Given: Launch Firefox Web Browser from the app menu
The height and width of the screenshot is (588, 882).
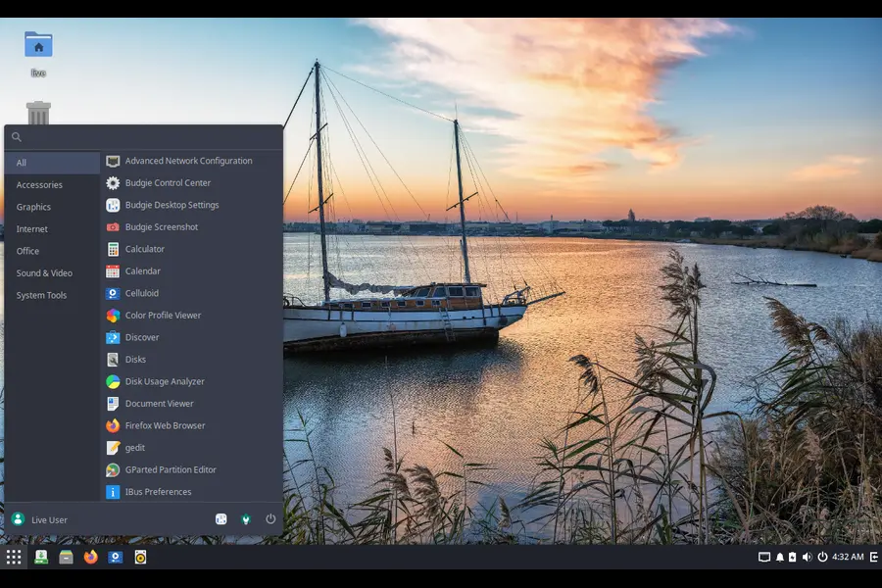Looking at the screenshot, I should coord(164,425).
